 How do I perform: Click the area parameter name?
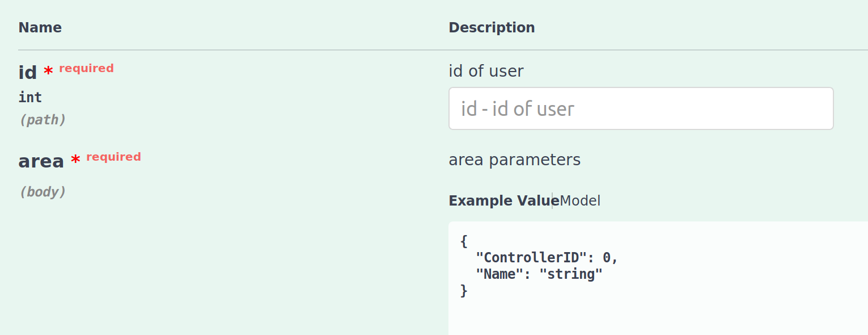click(40, 161)
